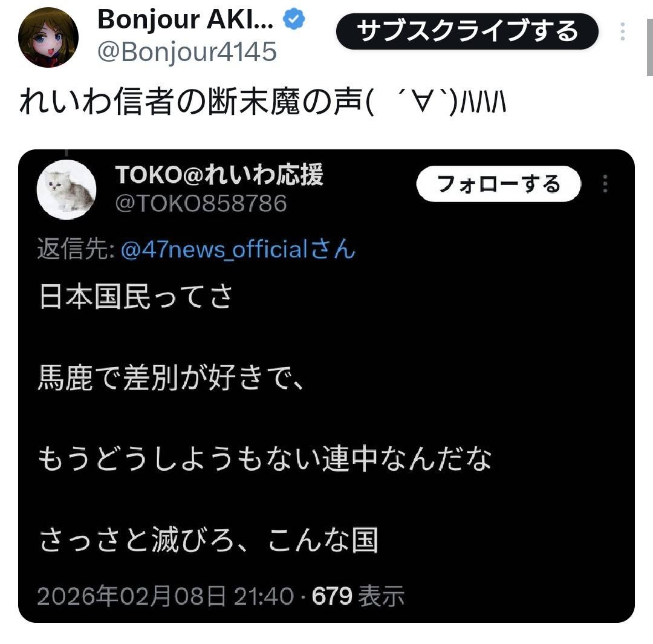653x644 pixels.
Task: Click the 日本国民ってさ line in quoted tweet
Action: [x=136, y=296]
